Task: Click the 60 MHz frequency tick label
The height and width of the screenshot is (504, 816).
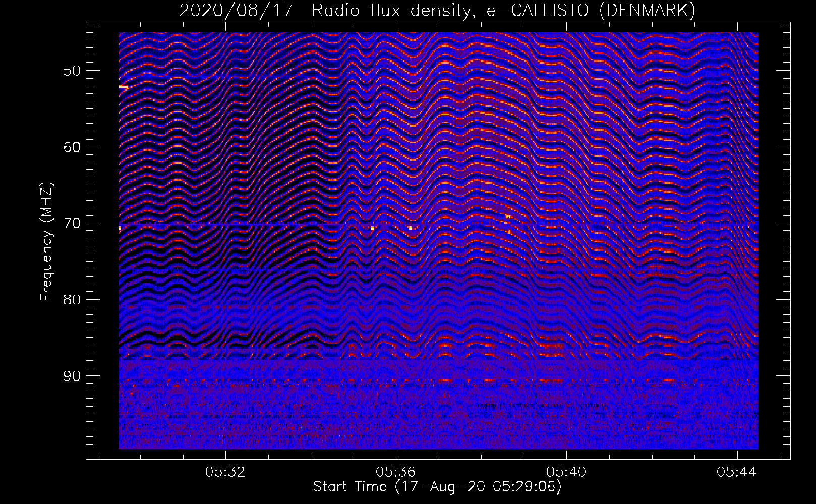Action: pos(73,147)
